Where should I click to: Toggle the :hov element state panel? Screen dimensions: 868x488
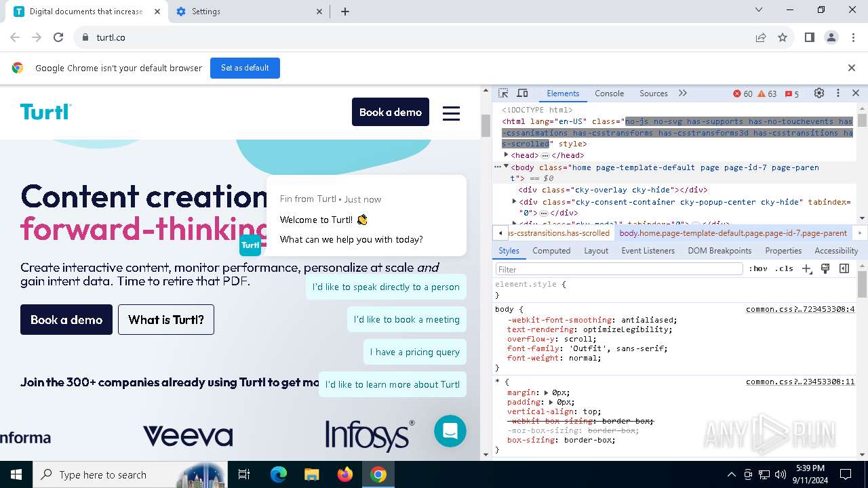pos(758,269)
